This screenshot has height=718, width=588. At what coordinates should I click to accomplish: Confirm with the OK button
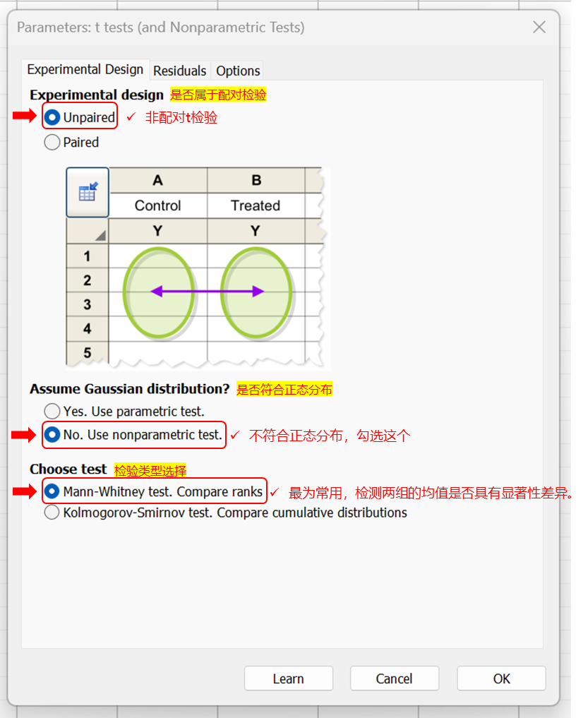coord(501,678)
